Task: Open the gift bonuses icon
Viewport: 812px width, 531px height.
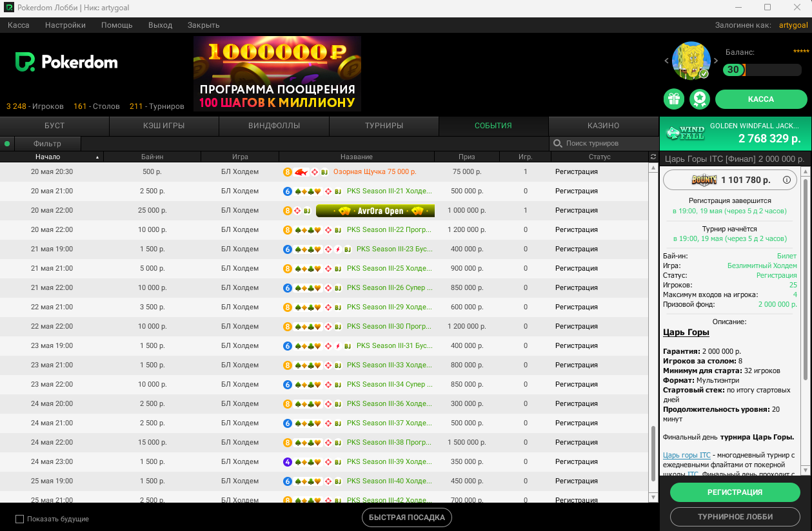Action: (674, 99)
